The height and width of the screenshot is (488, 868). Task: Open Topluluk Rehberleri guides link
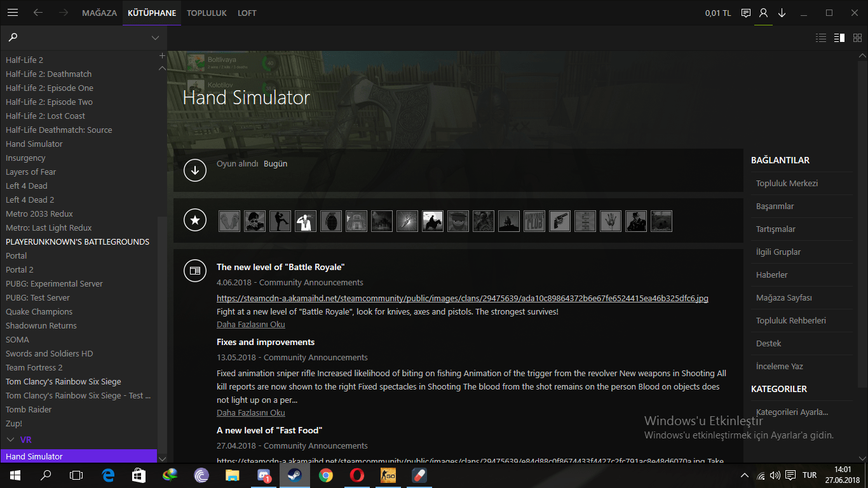(x=791, y=320)
